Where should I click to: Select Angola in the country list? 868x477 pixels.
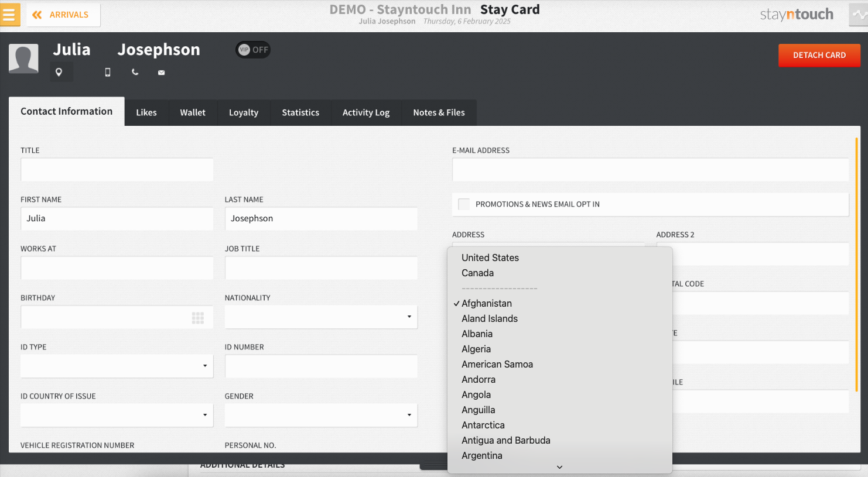pos(560,394)
